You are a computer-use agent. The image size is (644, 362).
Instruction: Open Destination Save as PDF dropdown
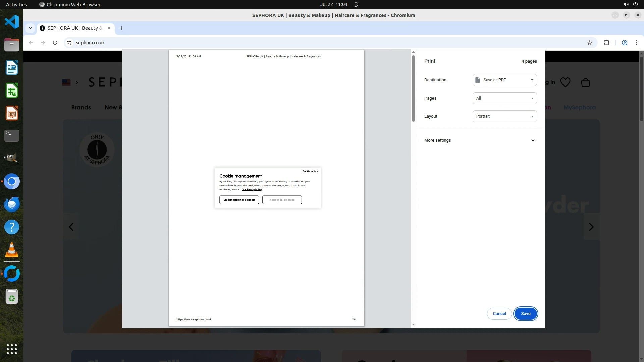[504, 80]
